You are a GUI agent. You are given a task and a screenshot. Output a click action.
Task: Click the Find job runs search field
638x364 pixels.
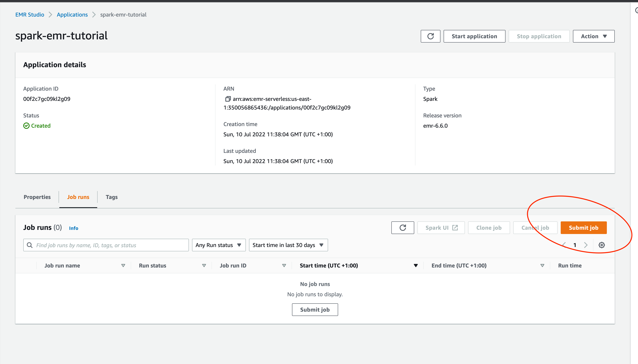pos(110,245)
